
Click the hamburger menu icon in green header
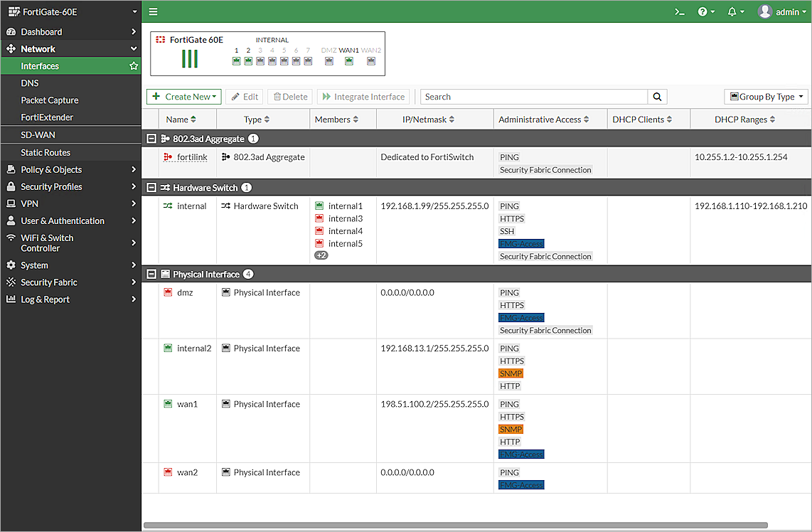(x=153, y=11)
